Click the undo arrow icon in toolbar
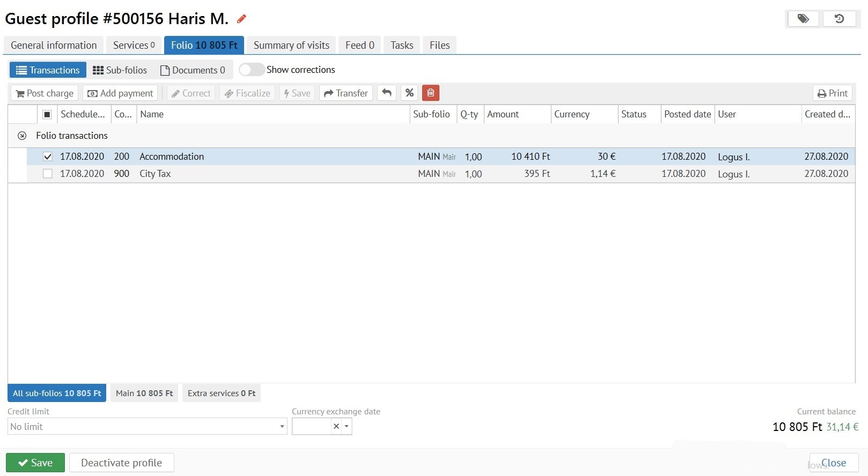Image resolution: width=868 pixels, height=476 pixels. click(x=386, y=93)
